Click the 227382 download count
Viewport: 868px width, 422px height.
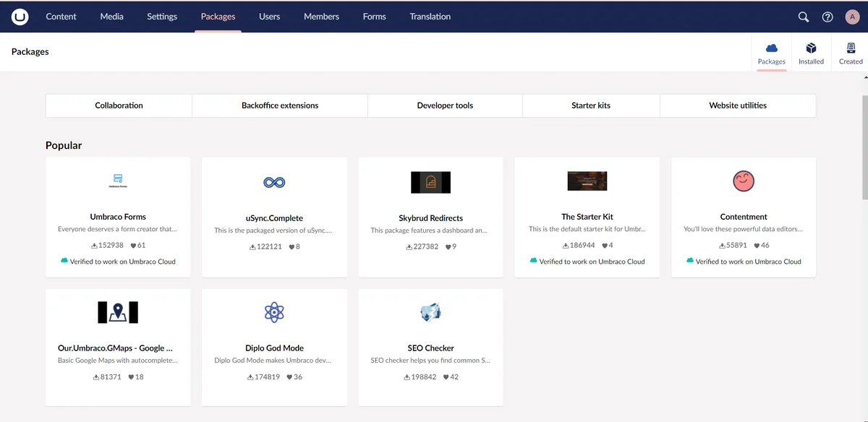click(x=426, y=247)
